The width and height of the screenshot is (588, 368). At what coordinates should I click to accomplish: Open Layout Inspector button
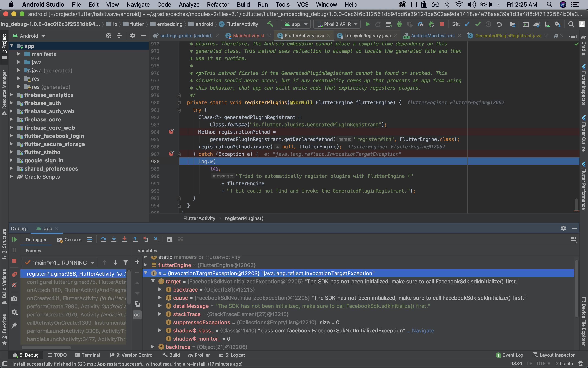(553, 355)
